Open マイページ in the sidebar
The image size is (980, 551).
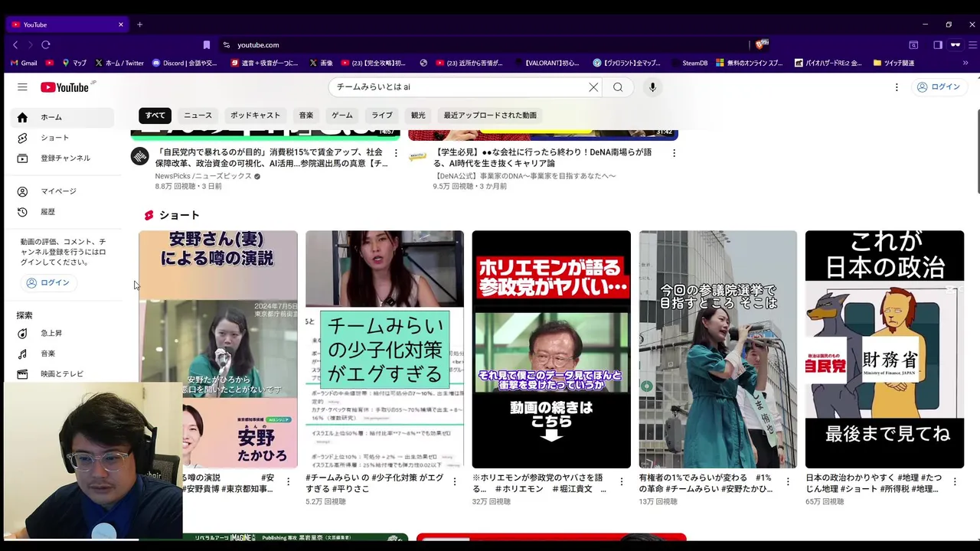[x=61, y=191]
